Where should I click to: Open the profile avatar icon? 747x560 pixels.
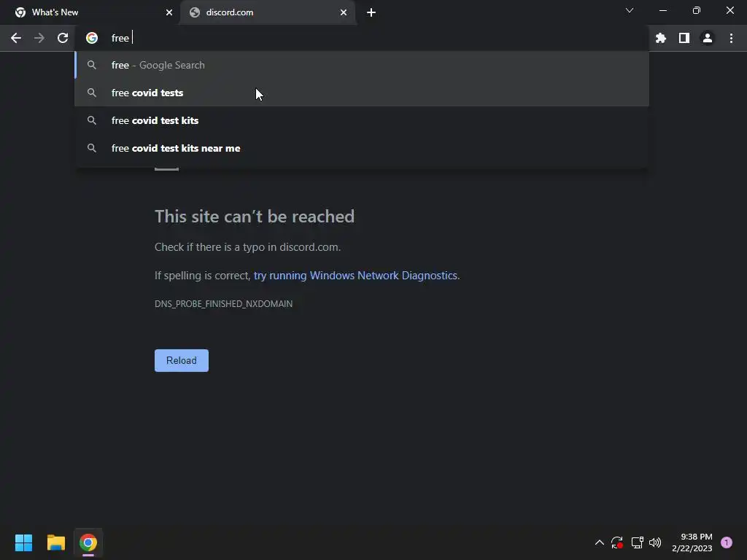coord(708,38)
